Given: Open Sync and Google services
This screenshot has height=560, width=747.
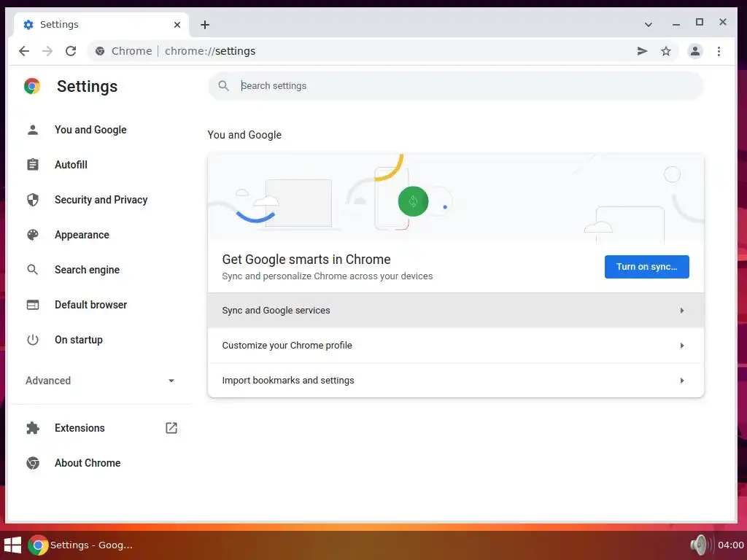Looking at the screenshot, I should (x=456, y=311).
